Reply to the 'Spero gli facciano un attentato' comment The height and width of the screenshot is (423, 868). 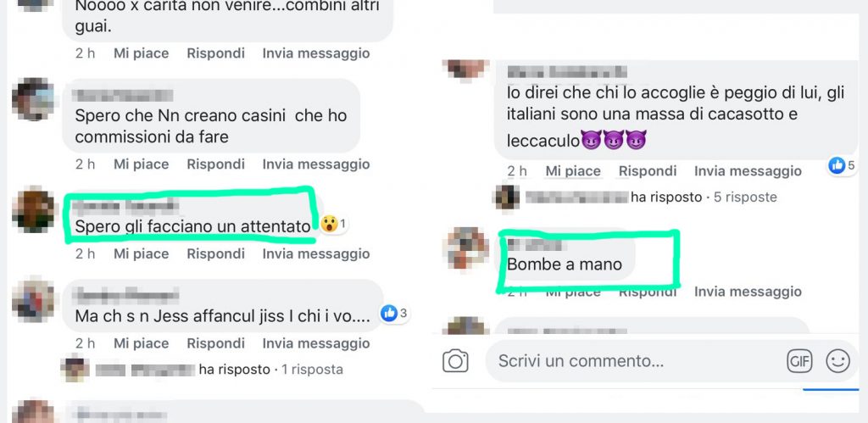tap(216, 254)
